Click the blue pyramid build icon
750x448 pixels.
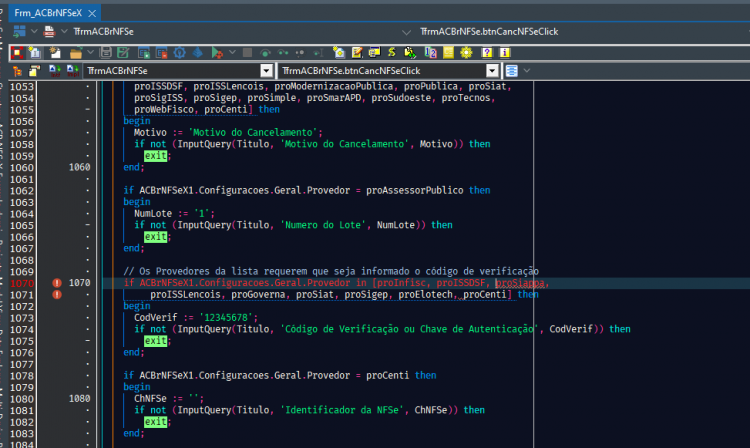tap(198, 53)
